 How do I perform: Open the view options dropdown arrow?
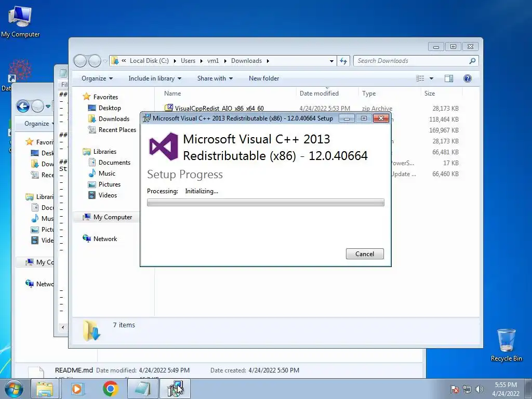point(431,78)
